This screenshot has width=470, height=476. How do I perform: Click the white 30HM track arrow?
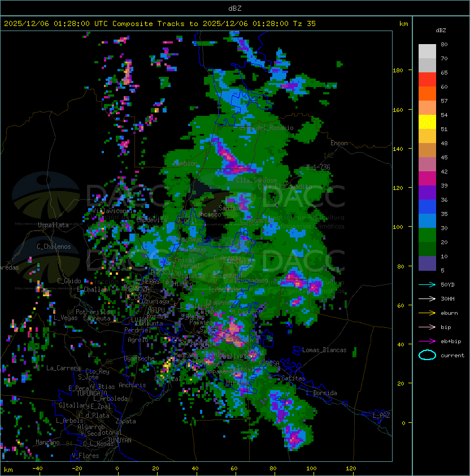point(427,299)
